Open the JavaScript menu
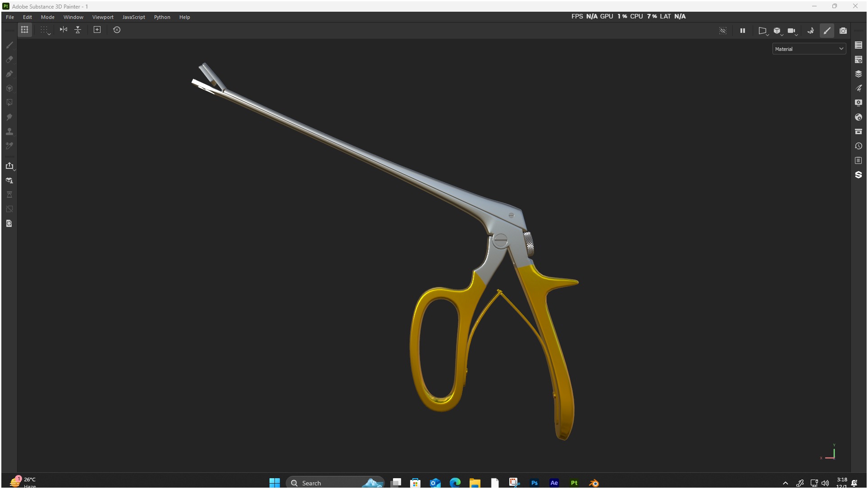868x489 pixels. [134, 17]
